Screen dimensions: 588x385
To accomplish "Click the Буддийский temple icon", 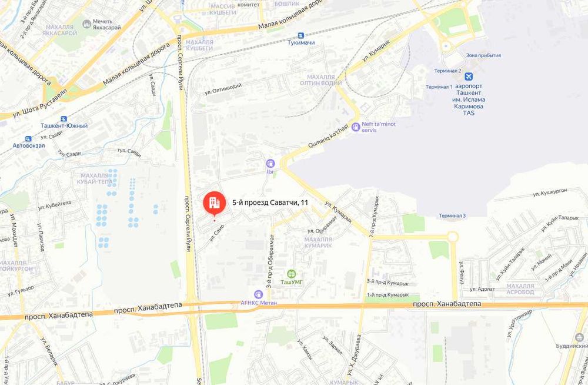I will pyautogui.click(x=579, y=337).
